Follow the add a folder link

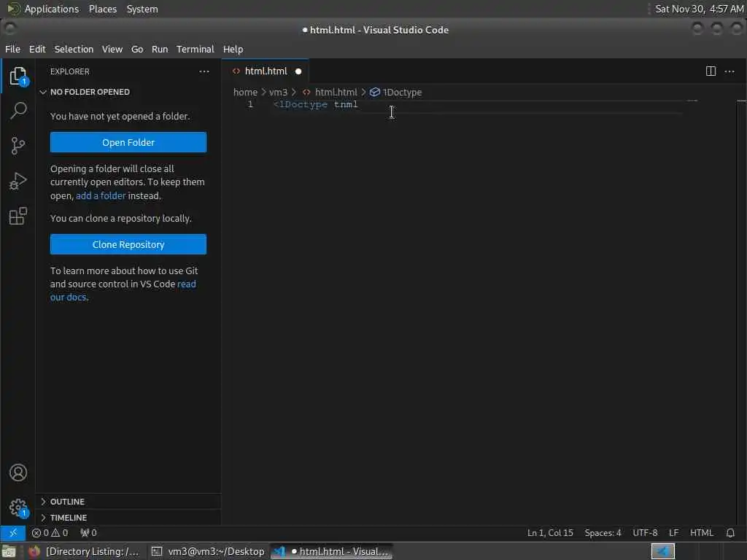[101, 195]
